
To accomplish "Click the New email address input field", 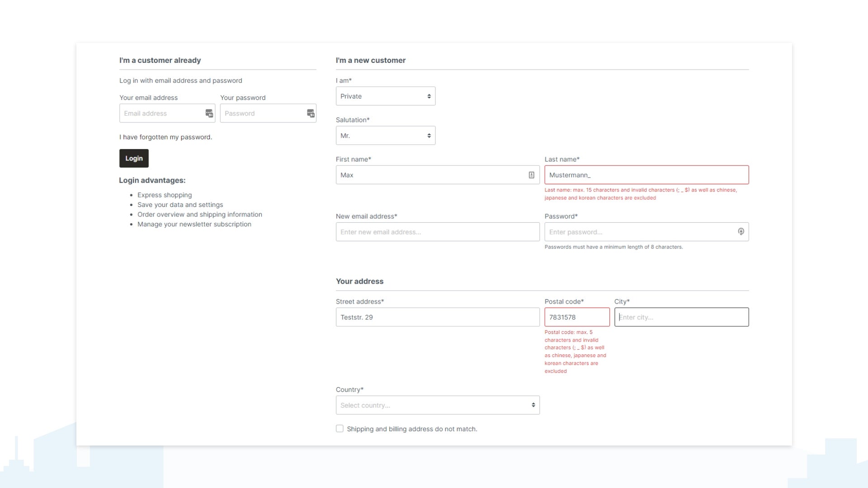I will click(438, 232).
